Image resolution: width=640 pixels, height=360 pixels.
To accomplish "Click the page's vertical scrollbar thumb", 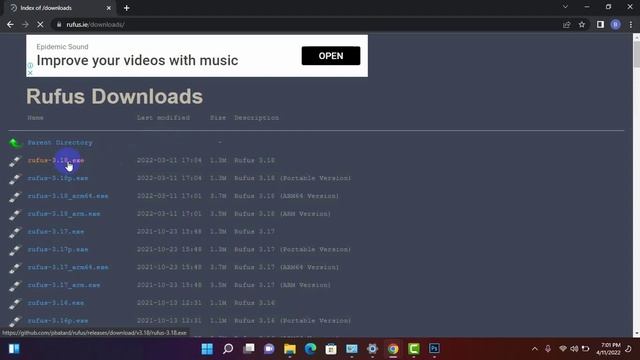I will (x=636, y=54).
